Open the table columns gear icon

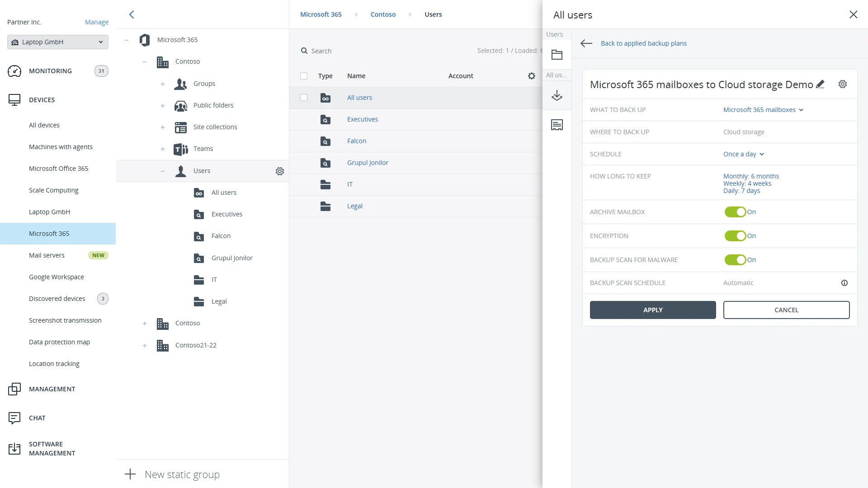click(532, 76)
